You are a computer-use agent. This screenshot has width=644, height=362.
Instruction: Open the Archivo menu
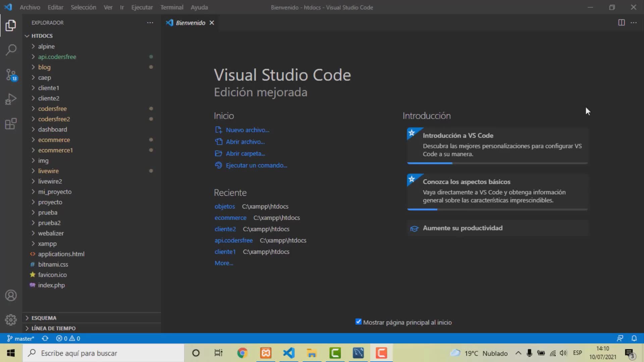[x=30, y=7]
